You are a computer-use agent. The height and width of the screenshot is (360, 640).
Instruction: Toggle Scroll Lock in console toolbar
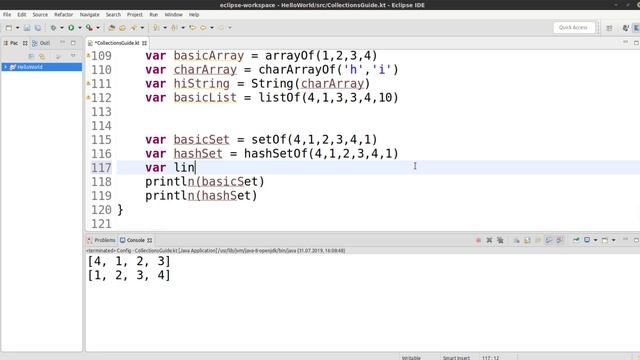click(x=527, y=240)
